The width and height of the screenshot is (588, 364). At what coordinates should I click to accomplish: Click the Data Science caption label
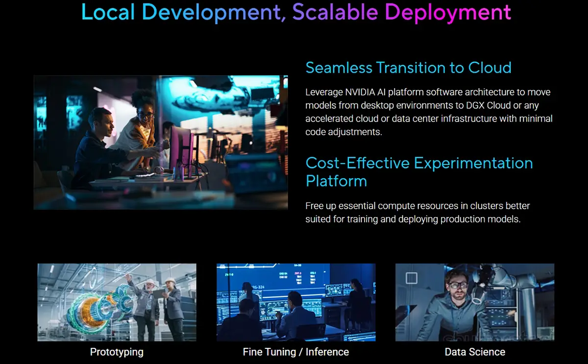(475, 352)
